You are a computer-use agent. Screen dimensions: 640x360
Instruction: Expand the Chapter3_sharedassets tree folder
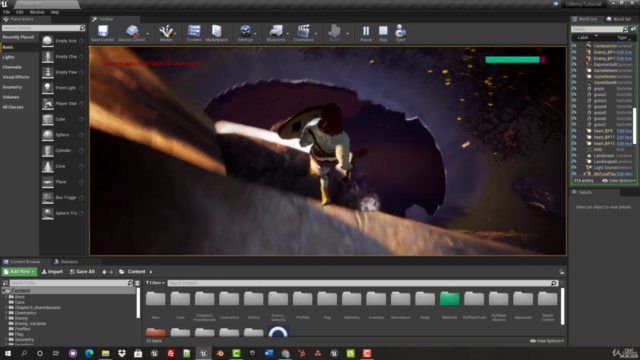click(7, 308)
